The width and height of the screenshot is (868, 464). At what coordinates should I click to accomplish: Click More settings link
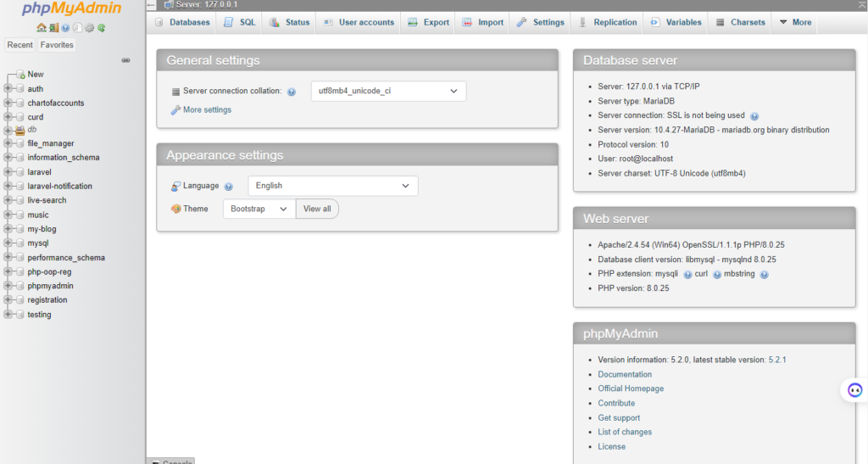[207, 110]
